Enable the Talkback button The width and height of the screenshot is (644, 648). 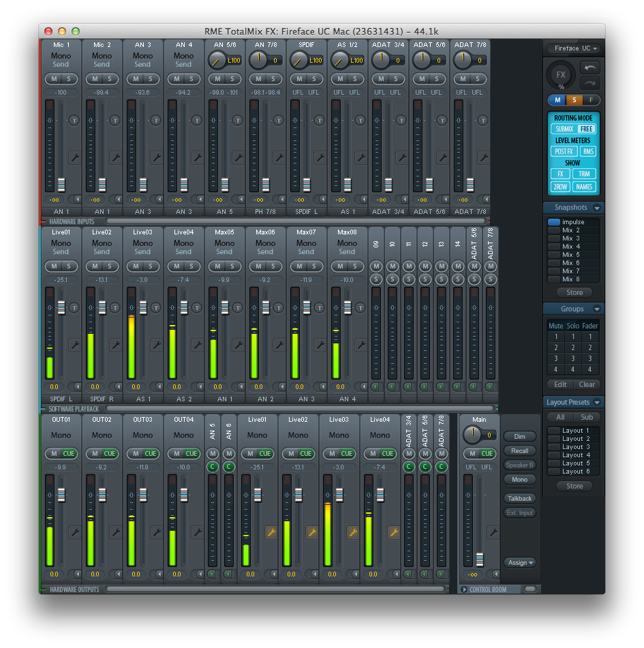(519, 498)
